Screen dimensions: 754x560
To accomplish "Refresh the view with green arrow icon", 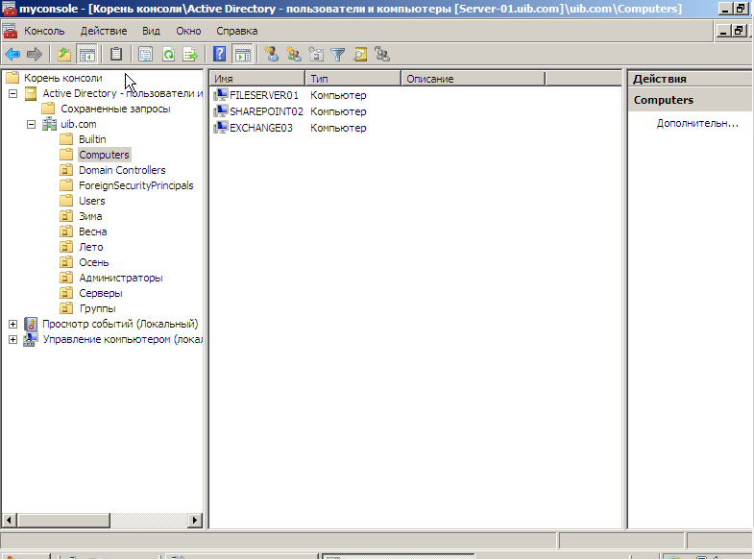I will coord(168,55).
